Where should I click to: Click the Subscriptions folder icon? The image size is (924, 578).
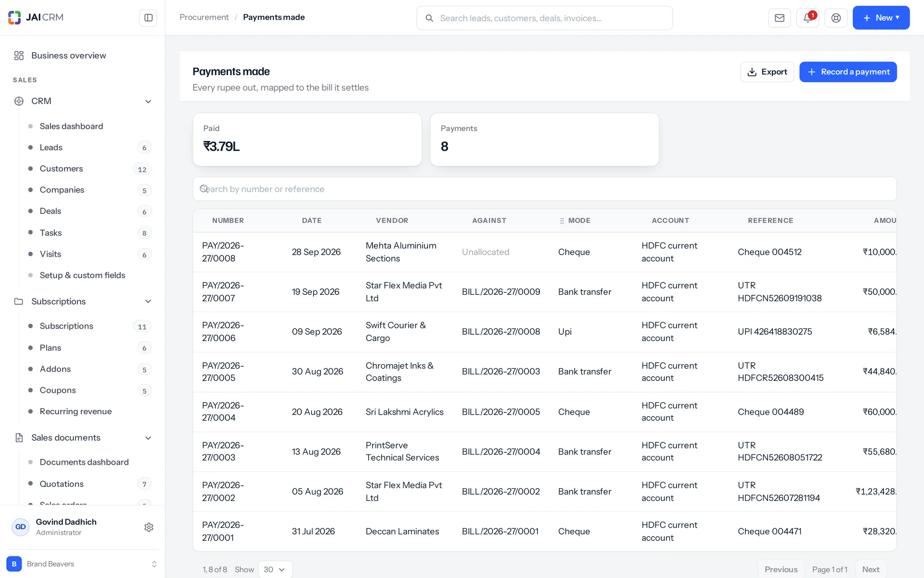tap(19, 302)
